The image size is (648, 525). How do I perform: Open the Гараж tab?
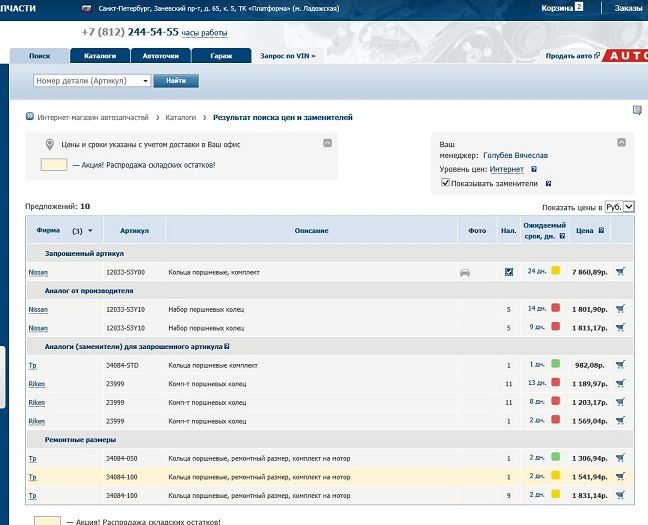point(220,56)
